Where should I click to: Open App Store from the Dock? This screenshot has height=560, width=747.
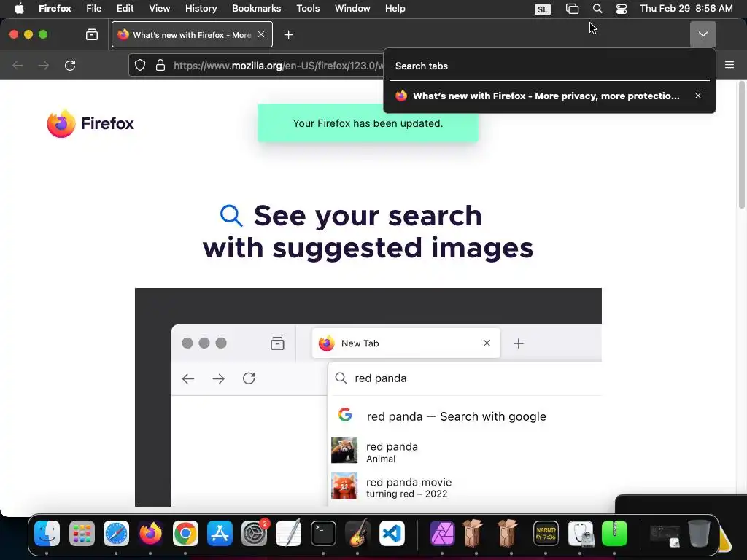(220, 533)
